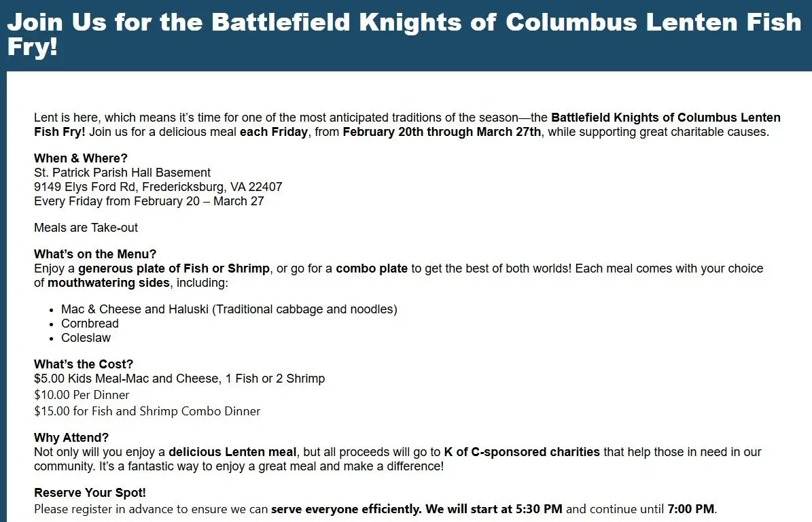
Task: Click the bold "mouthwatering sides" text
Action: (x=108, y=283)
